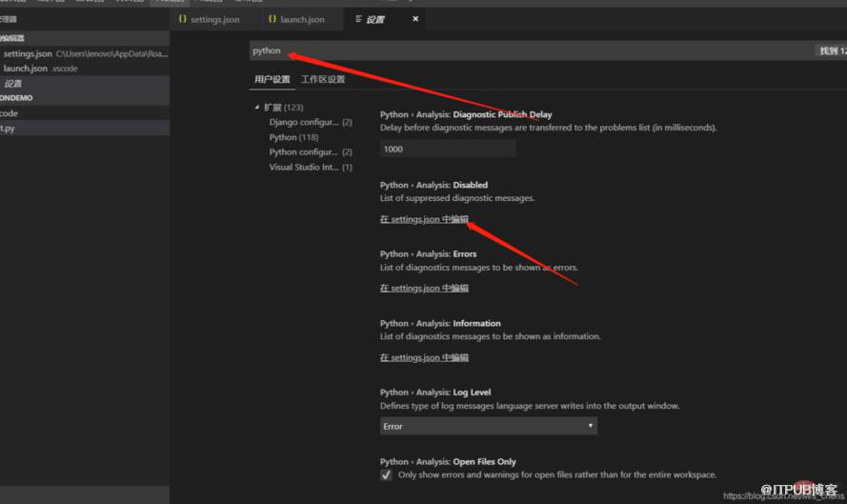Image resolution: width=847 pixels, height=504 pixels.
Task: Close the 设置 tab
Action: point(415,19)
